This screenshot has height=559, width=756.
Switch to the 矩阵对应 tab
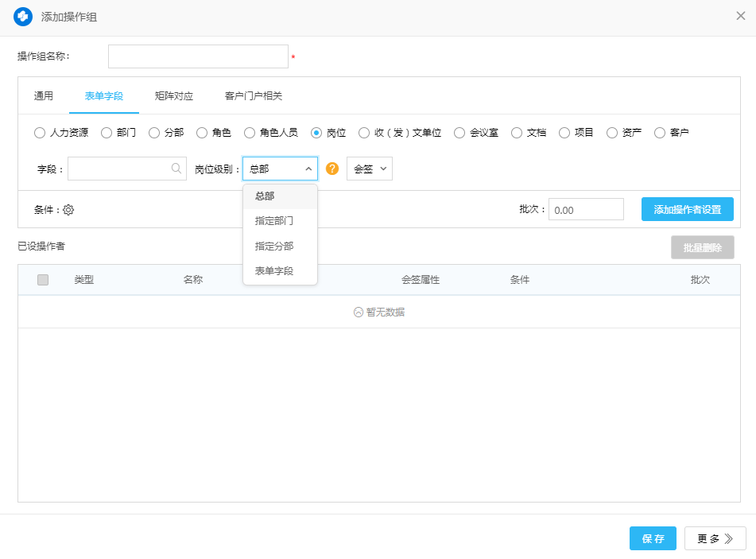coord(174,96)
